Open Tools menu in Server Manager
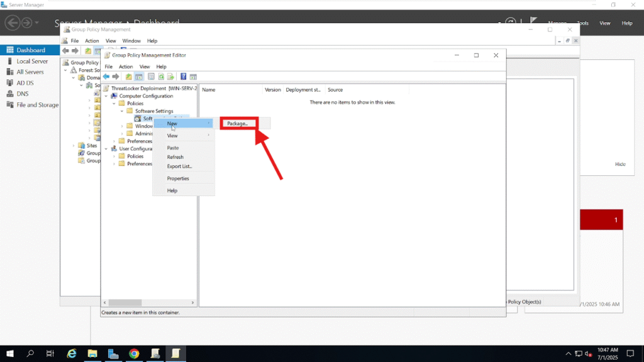Image resolution: width=644 pixels, height=362 pixels. tap(582, 23)
